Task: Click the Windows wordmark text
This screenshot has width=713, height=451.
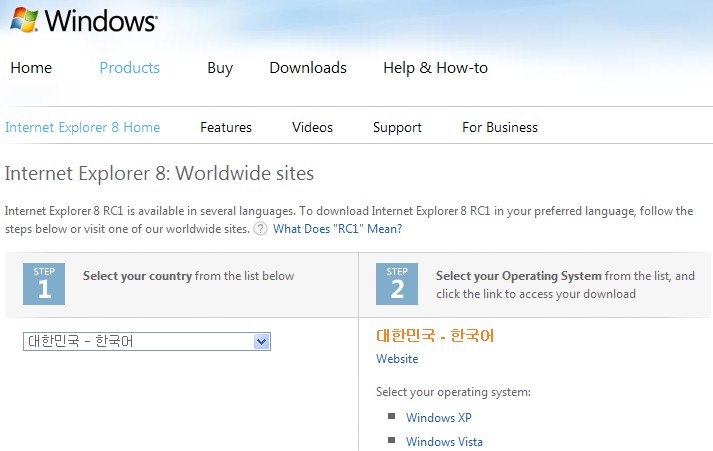Action: [101, 21]
